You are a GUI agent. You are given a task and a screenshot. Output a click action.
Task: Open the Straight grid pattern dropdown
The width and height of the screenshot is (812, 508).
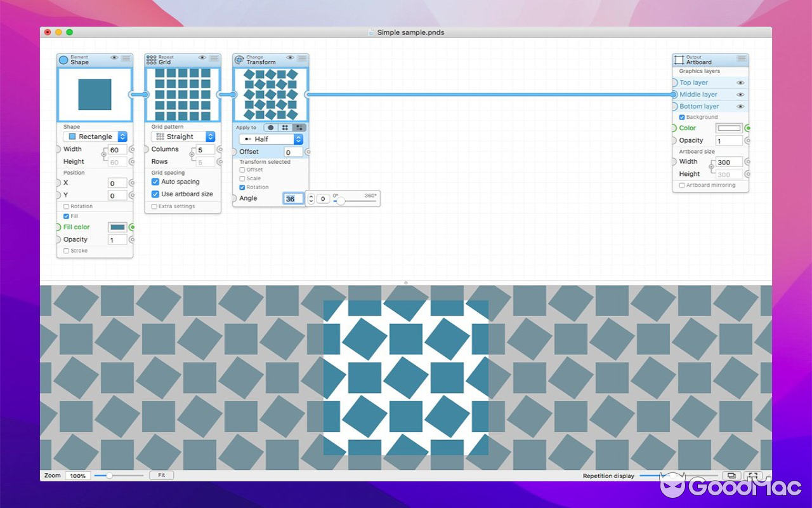(x=182, y=136)
